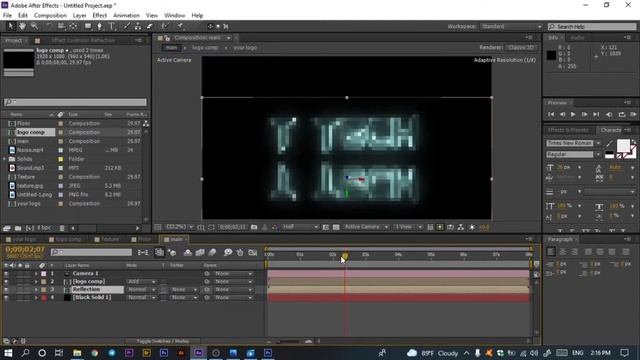The width and height of the screenshot is (640, 360).
Task: Hide the [Black Solid 1] layer
Action: pyautogui.click(x=6, y=298)
